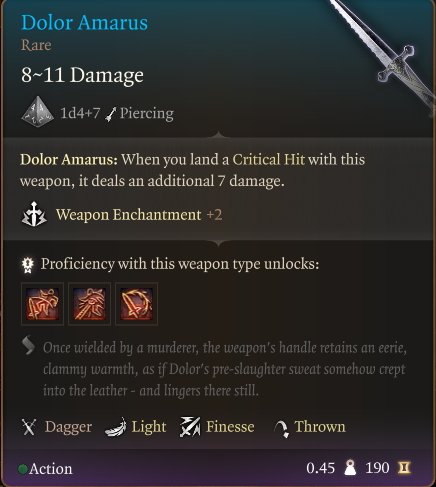Click the Piercing damage type icon

(111, 114)
